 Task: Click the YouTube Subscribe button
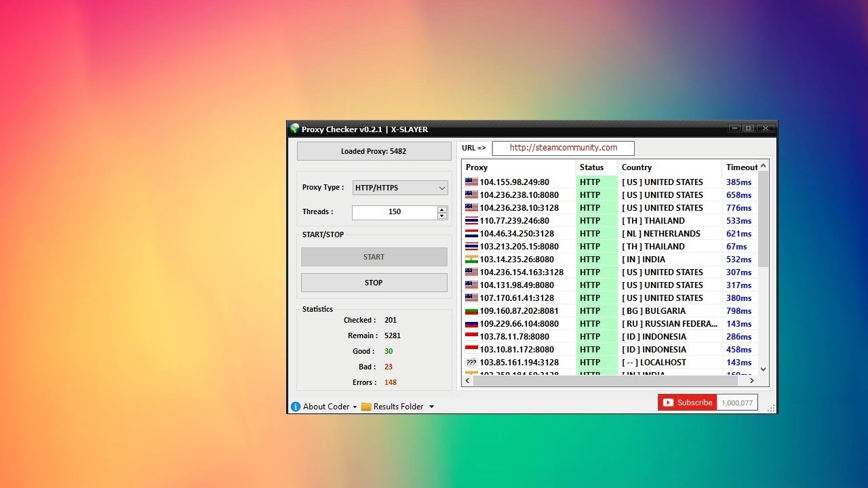tap(688, 403)
